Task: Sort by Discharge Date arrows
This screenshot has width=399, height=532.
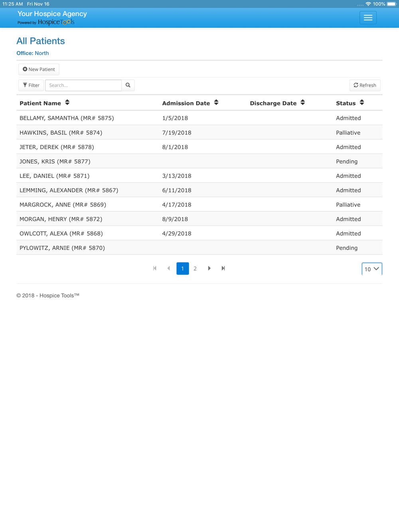Action: (x=303, y=102)
